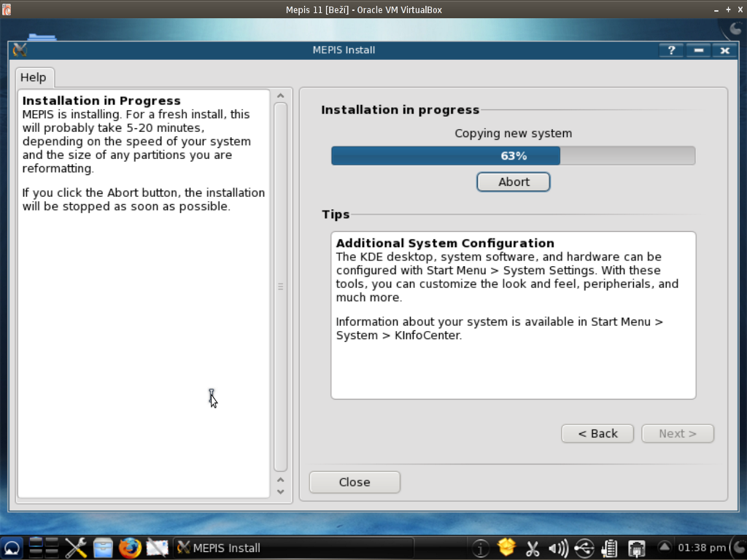This screenshot has width=747, height=560.
Task: Open the mail envelope launcher in taskbar
Action: [158, 548]
